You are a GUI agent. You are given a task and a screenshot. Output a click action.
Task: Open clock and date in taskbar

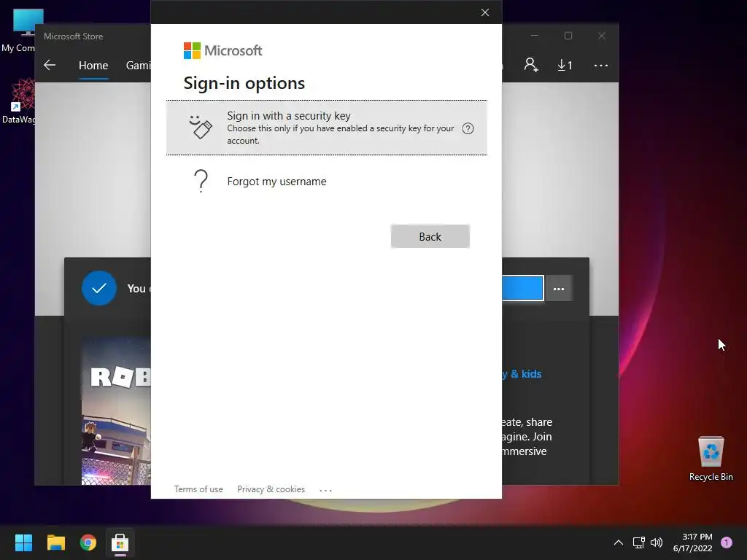coord(692,542)
